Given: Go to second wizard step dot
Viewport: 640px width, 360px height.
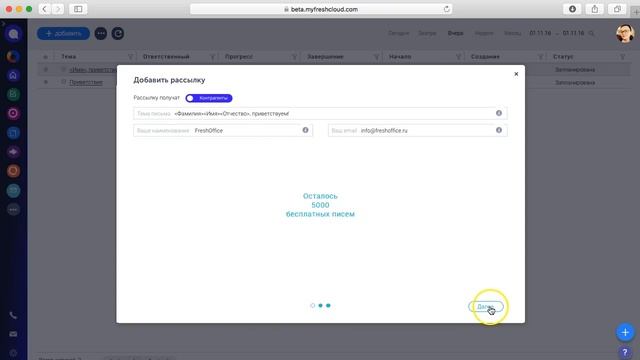Looking at the screenshot, I should (320, 305).
